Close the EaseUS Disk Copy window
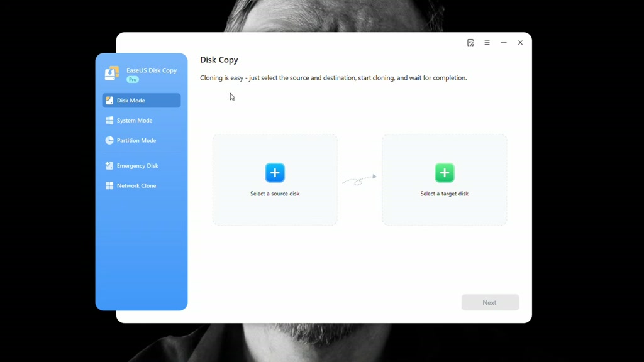The height and width of the screenshot is (362, 644). [x=520, y=43]
